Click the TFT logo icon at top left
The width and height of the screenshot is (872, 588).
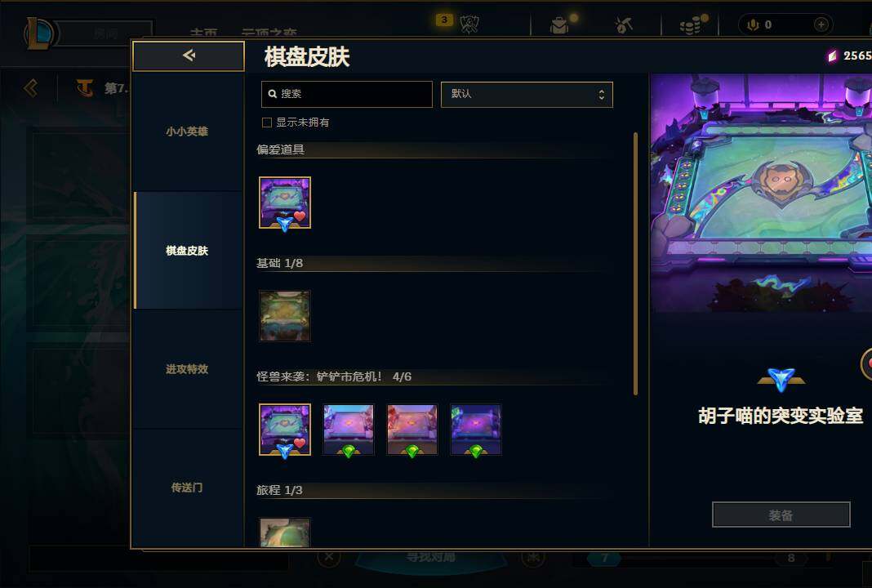(85, 88)
